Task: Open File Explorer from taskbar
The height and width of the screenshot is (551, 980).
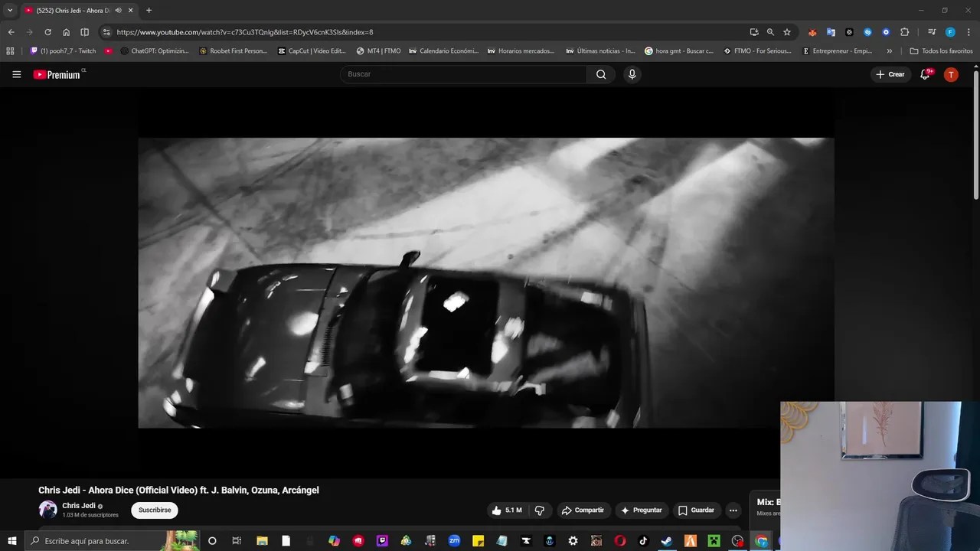Action: [261, 541]
